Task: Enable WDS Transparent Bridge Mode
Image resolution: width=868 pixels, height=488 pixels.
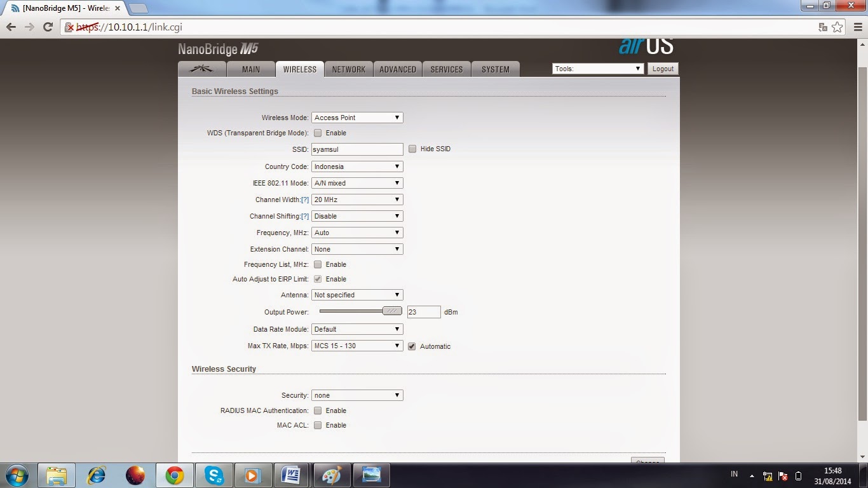Action: coord(318,133)
